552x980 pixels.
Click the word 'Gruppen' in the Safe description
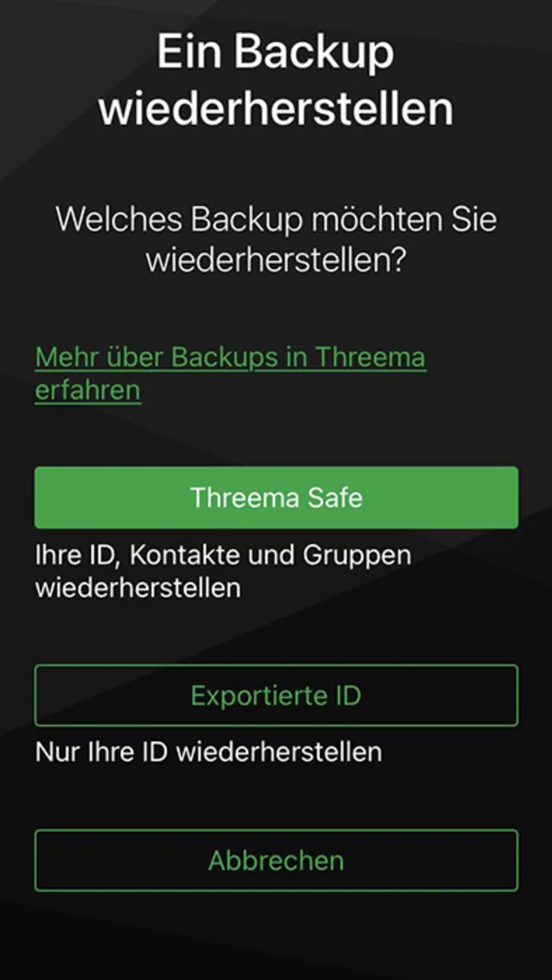point(357,556)
